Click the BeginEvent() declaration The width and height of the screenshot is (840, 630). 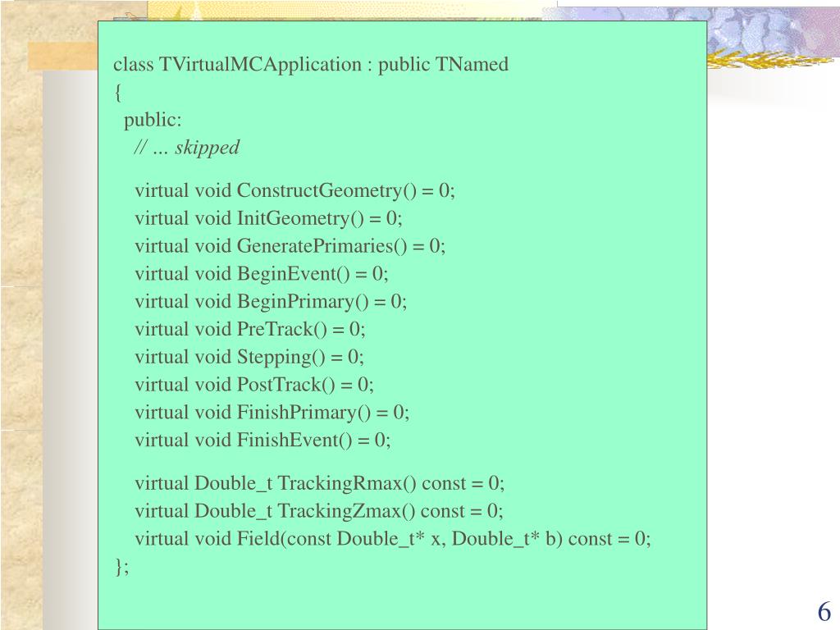point(262,274)
